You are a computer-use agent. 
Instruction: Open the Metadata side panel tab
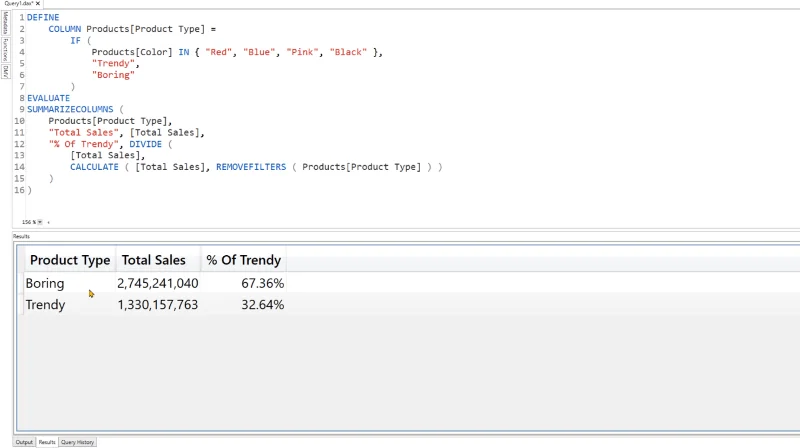(6, 23)
